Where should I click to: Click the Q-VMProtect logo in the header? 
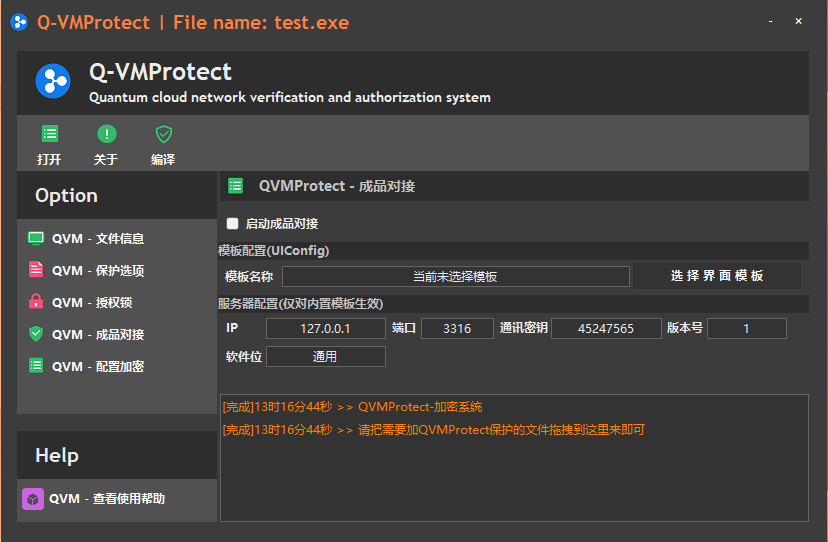53,81
